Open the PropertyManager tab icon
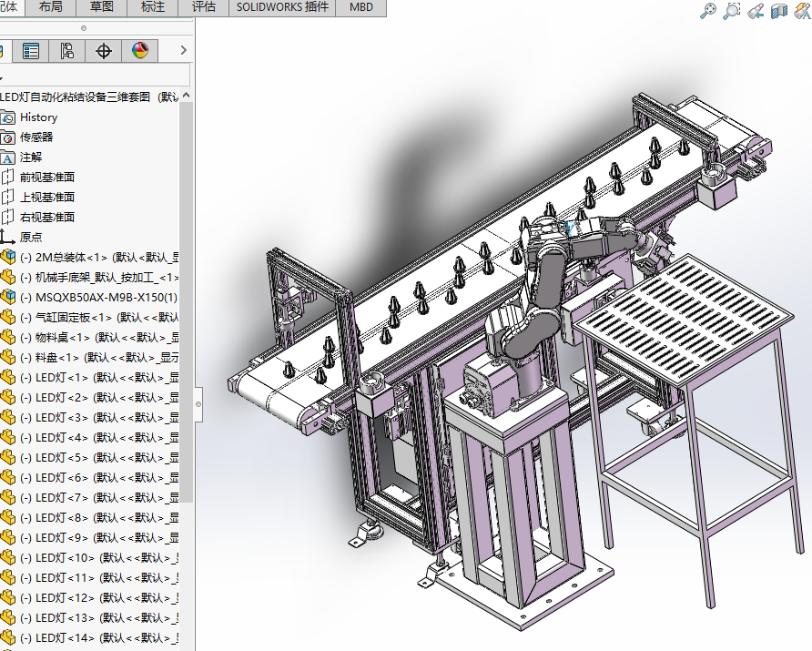The image size is (812, 651). pyautogui.click(x=31, y=51)
